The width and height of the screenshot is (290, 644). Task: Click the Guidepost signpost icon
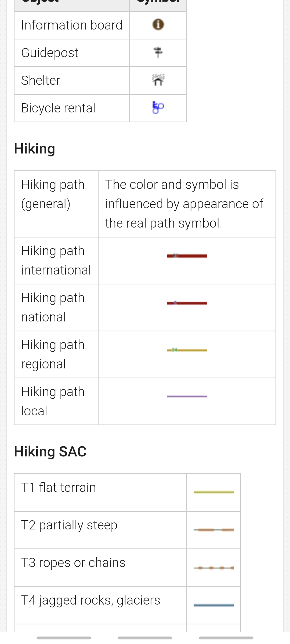pos(158,52)
